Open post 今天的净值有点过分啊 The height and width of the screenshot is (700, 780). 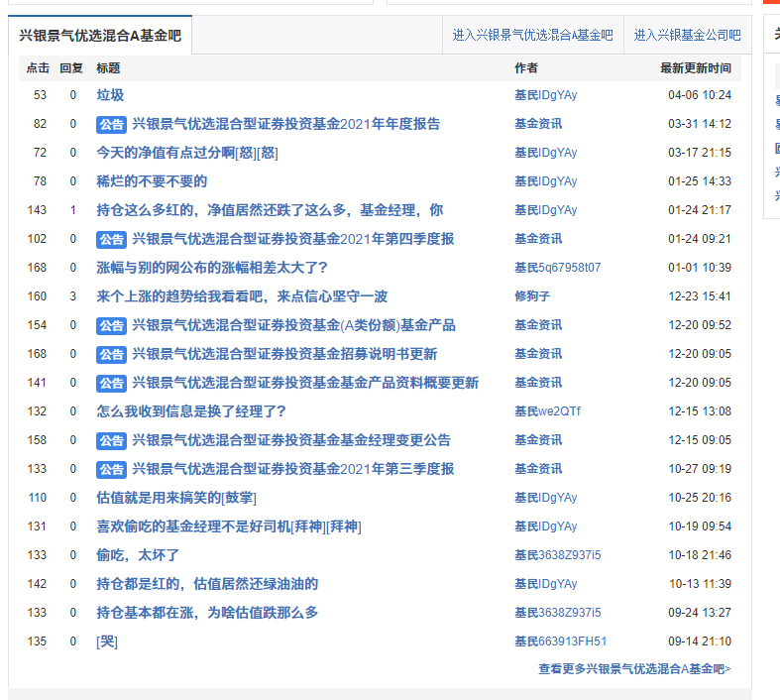point(187,153)
